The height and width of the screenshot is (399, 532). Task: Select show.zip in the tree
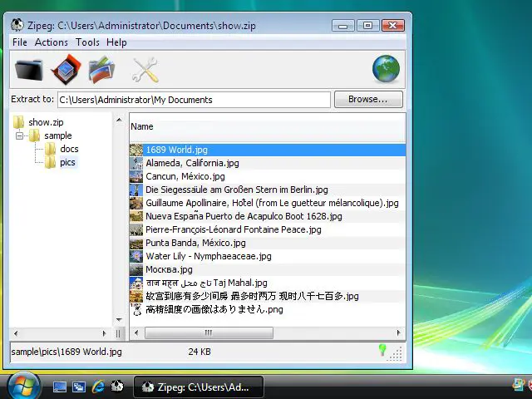click(46, 122)
